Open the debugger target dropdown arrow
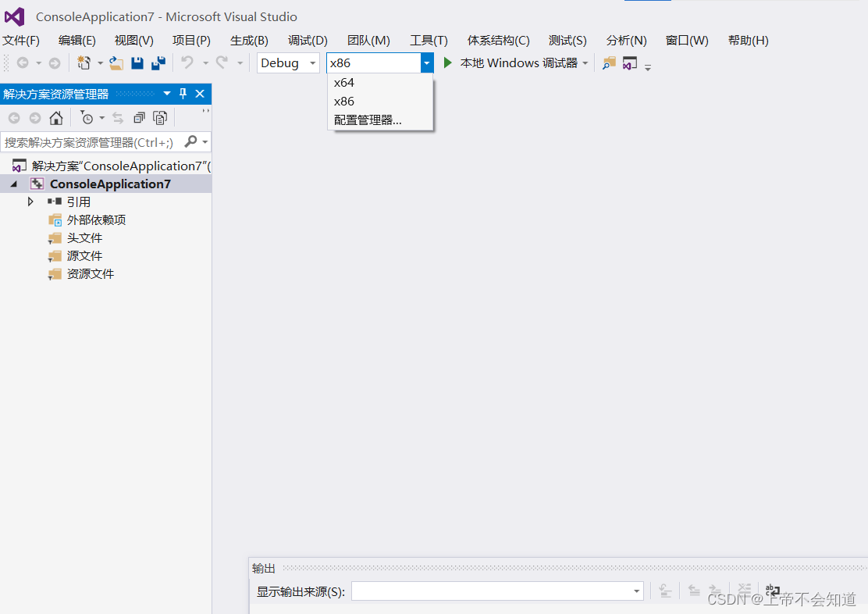This screenshot has height=614, width=868. (585, 63)
